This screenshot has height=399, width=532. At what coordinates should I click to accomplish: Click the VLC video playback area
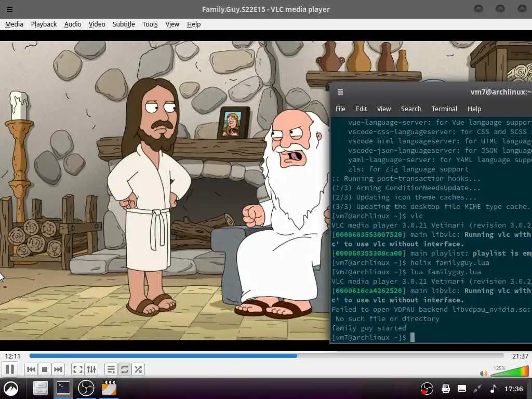(165, 190)
